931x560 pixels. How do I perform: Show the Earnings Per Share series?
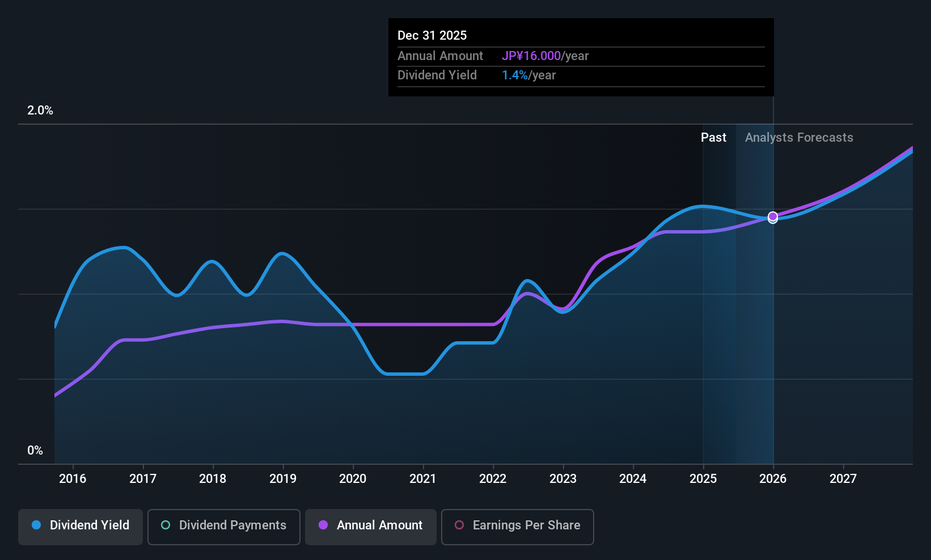(x=518, y=527)
